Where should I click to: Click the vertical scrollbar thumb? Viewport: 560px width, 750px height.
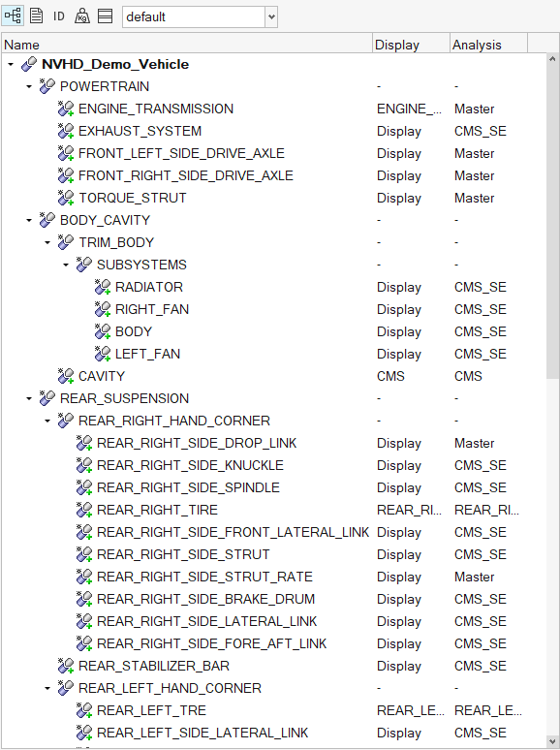pyautogui.click(x=552, y=222)
